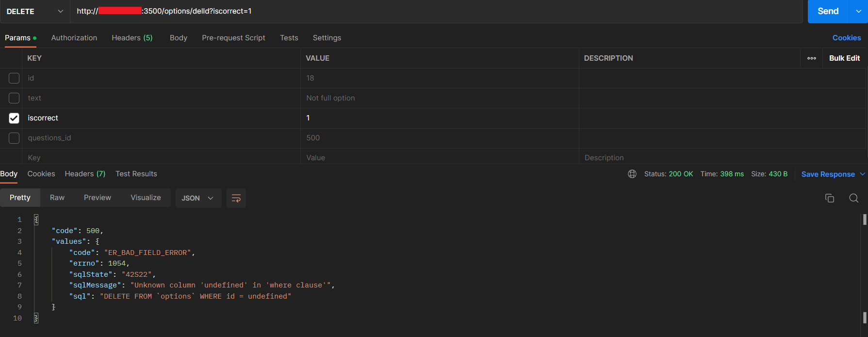Open the Cookies link at top right
The width and height of the screenshot is (868, 337).
coord(847,38)
